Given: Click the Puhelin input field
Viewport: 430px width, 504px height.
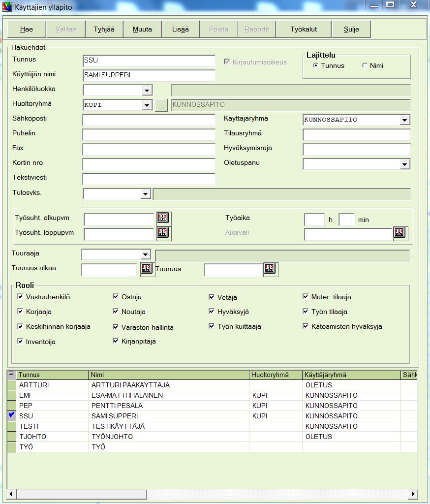Looking at the screenshot, I should 149,134.
